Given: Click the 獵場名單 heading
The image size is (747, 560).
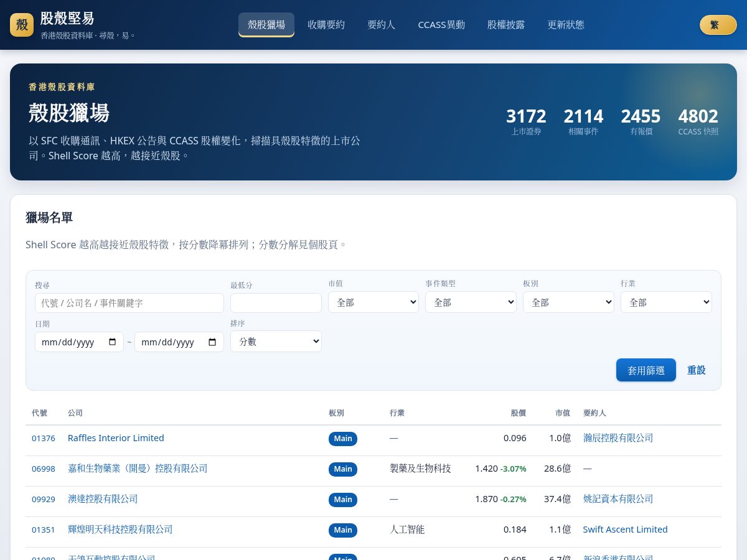Looking at the screenshot, I should click(x=49, y=218).
